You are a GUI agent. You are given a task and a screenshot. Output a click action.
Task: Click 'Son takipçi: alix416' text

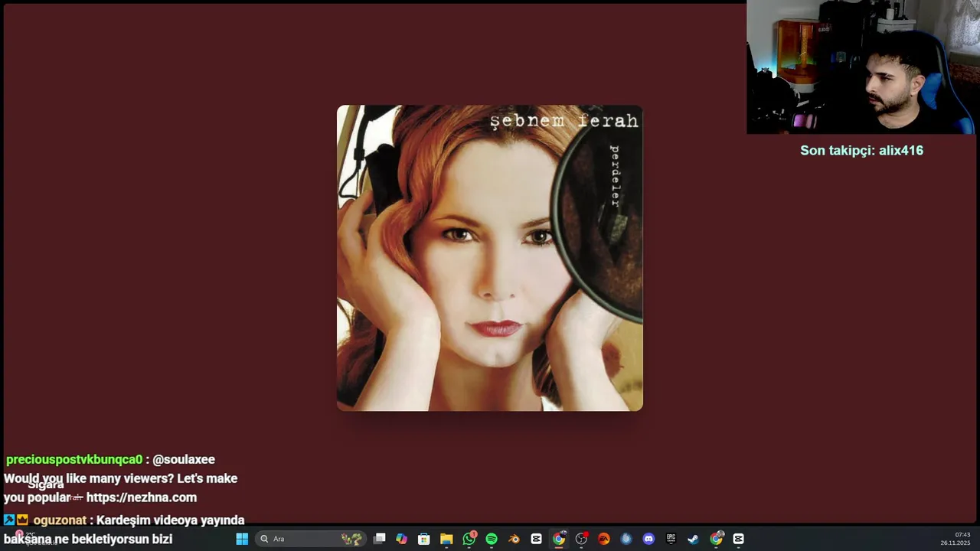pyautogui.click(x=861, y=151)
